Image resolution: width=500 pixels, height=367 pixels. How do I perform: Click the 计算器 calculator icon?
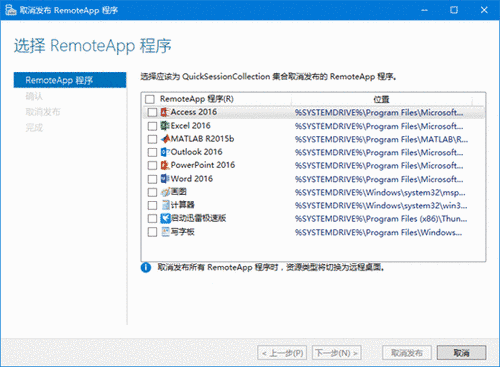pos(165,205)
